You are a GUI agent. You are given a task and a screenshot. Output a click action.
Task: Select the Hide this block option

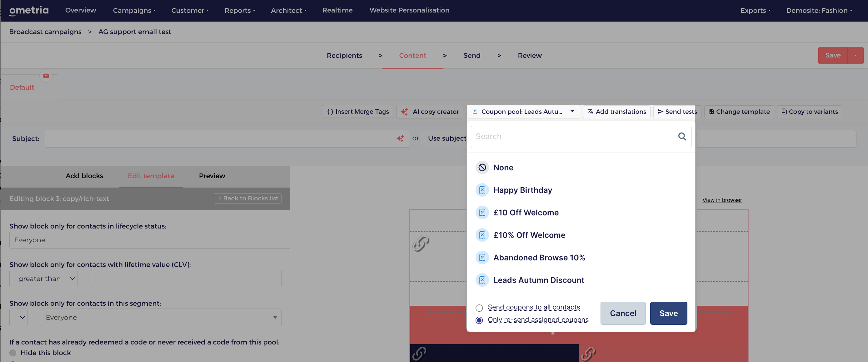click(13, 353)
